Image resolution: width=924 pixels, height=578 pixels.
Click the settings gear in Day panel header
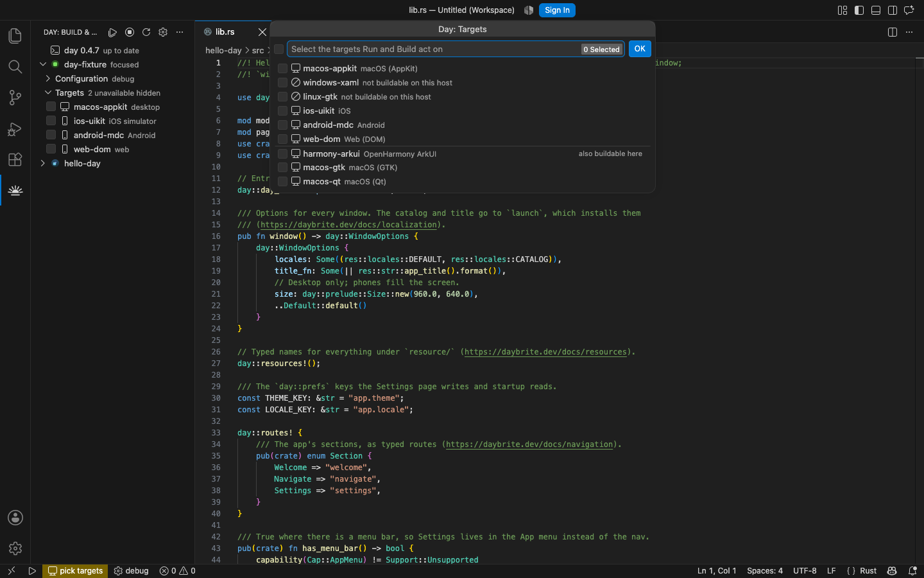point(163,32)
